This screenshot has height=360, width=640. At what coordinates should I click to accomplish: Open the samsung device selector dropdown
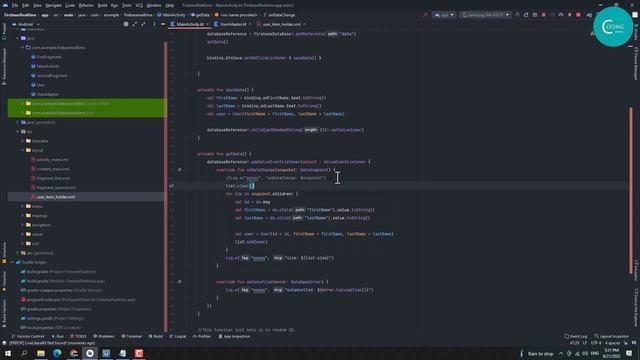(485, 15)
